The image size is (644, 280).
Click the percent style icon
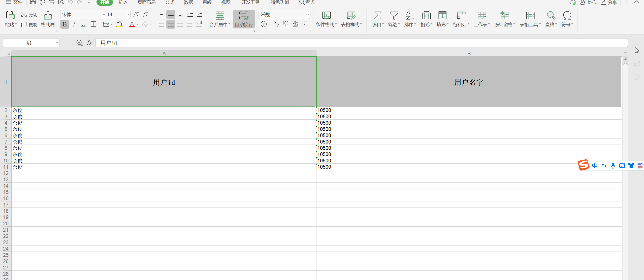coord(276,24)
